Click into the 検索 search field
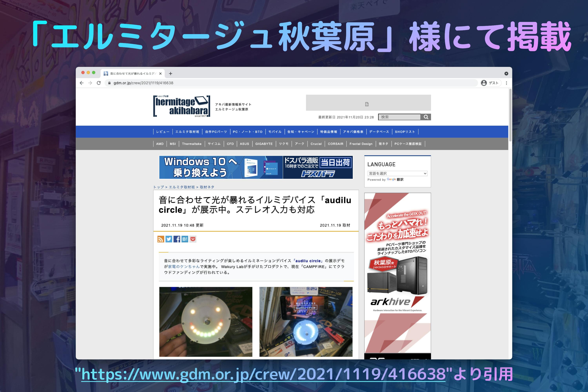 click(399, 117)
